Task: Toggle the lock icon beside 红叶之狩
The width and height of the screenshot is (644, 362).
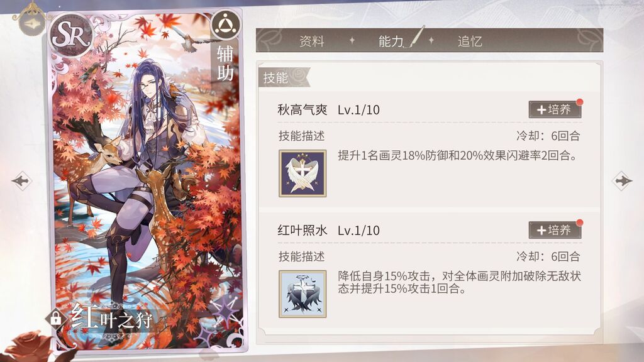Action: (55, 318)
